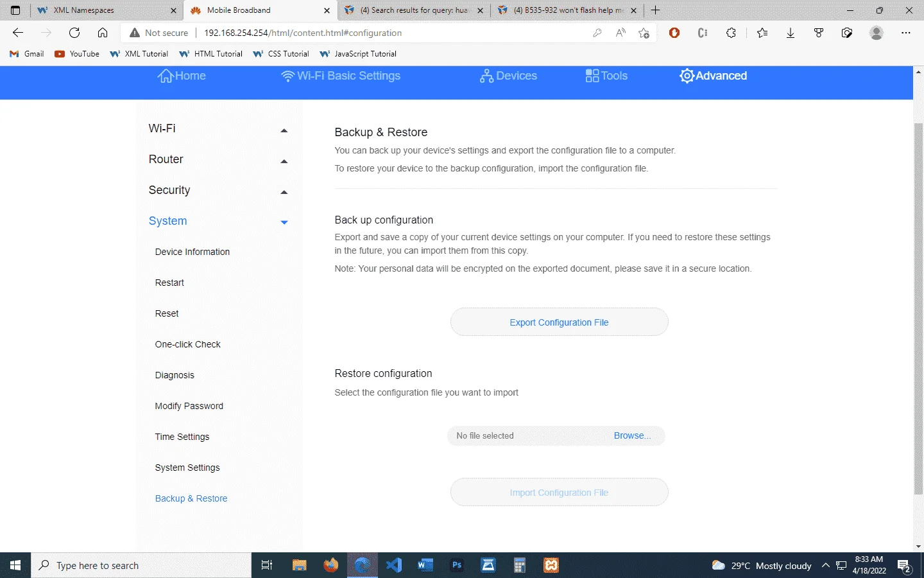Click Export Configuration File button
This screenshot has height=578, width=924.
pos(559,322)
